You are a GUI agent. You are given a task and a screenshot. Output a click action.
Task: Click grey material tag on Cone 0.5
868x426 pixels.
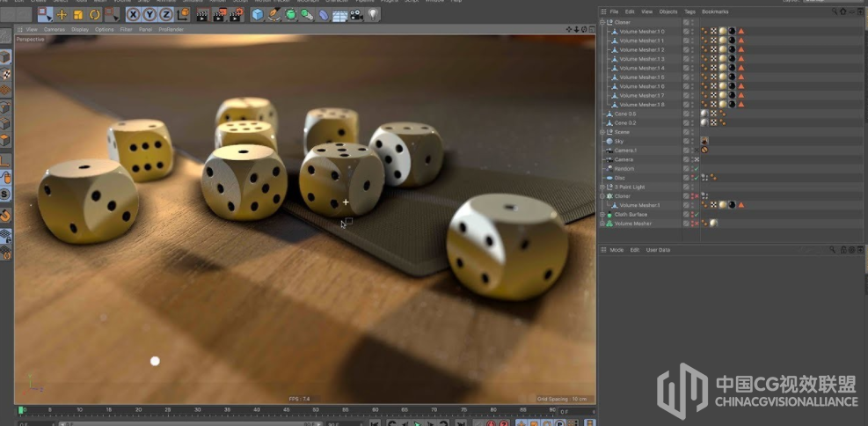point(704,114)
